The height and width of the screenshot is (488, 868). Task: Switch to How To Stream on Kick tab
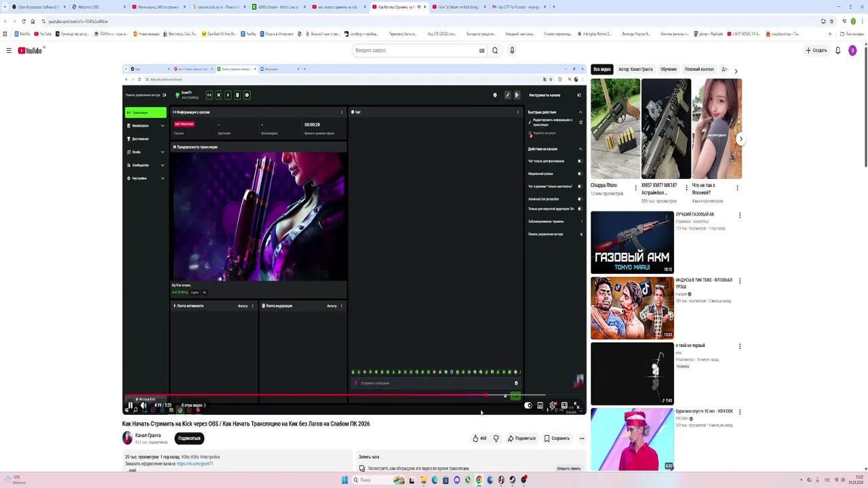point(459,7)
